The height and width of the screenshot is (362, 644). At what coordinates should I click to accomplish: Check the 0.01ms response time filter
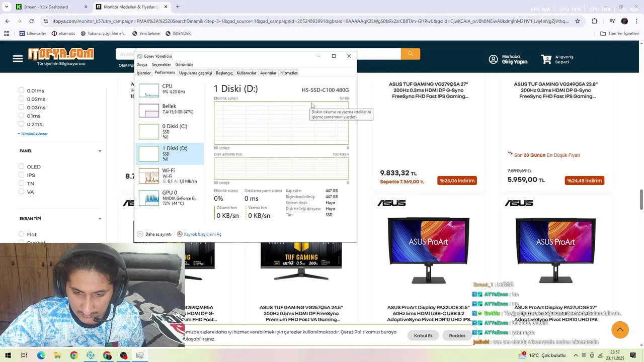tap(21, 90)
